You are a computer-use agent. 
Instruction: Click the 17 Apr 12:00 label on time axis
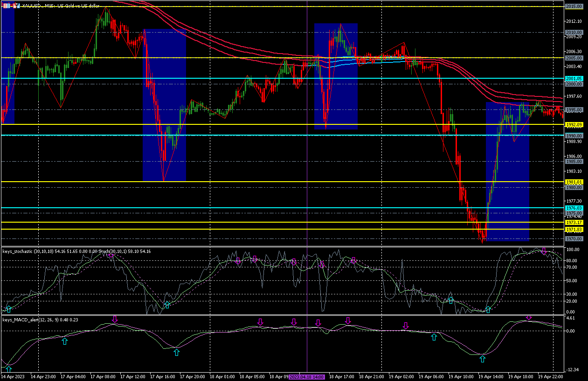coord(133,376)
